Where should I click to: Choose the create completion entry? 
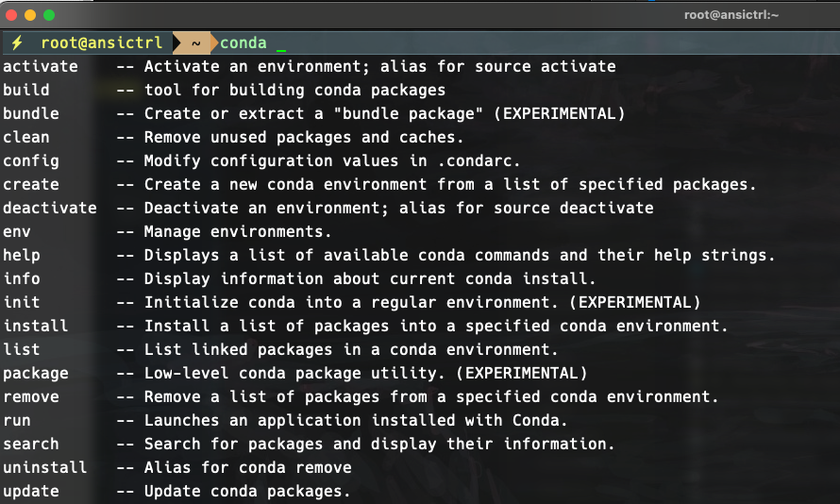click(x=31, y=184)
